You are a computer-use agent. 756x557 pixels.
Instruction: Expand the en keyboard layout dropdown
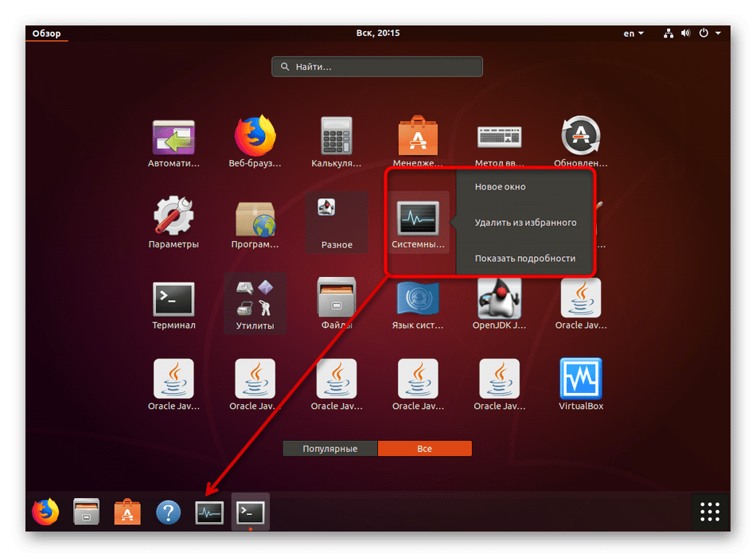(633, 33)
